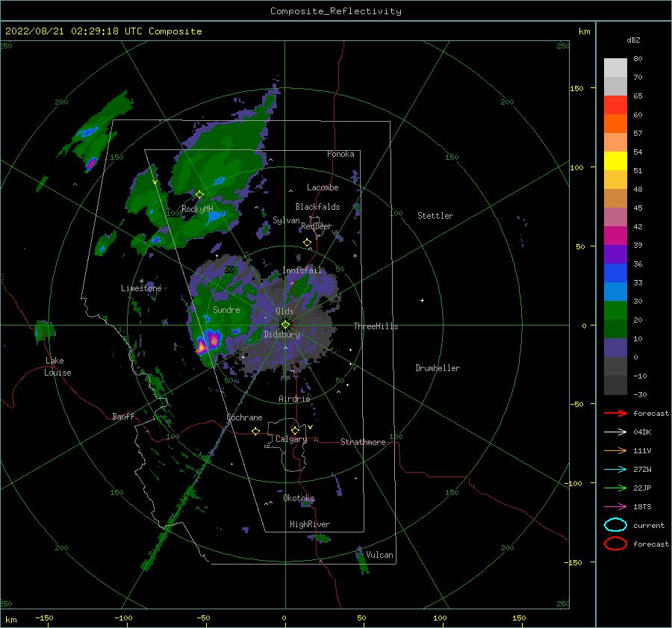Click the green 22JP arrow legend icon
672x628 pixels.
tap(615, 488)
